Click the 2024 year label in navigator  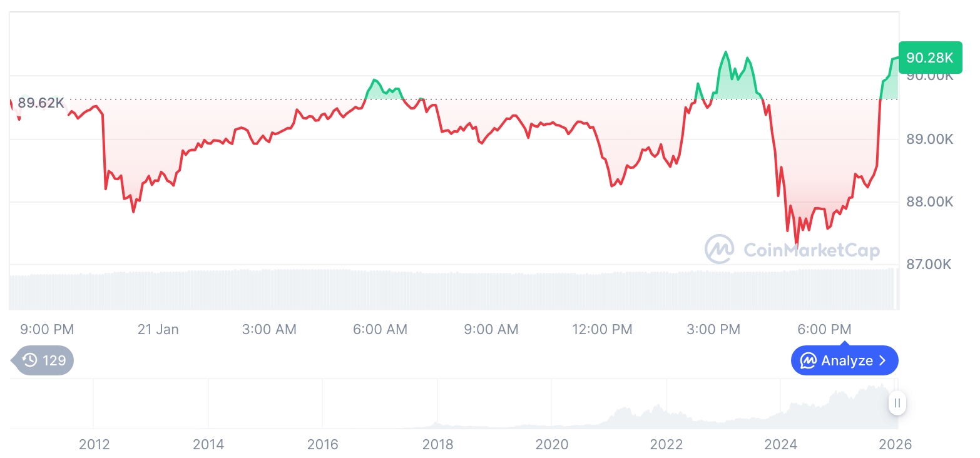tap(781, 444)
